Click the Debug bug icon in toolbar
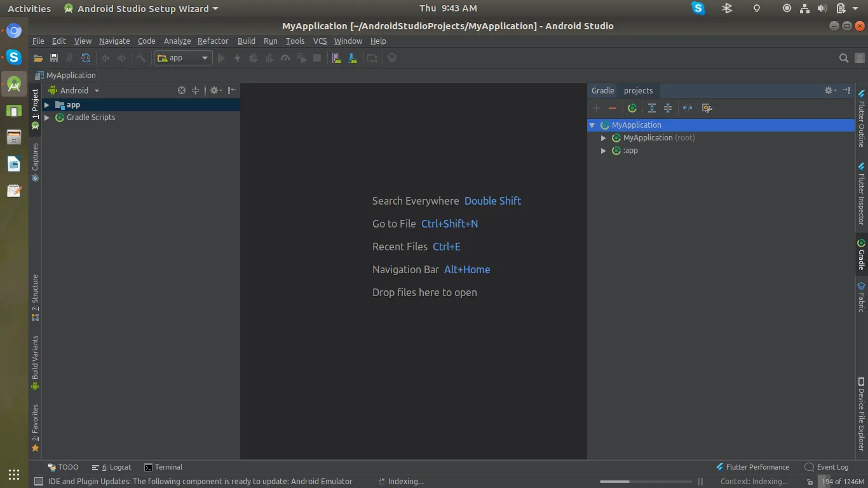The width and height of the screenshot is (868, 488). click(x=253, y=58)
